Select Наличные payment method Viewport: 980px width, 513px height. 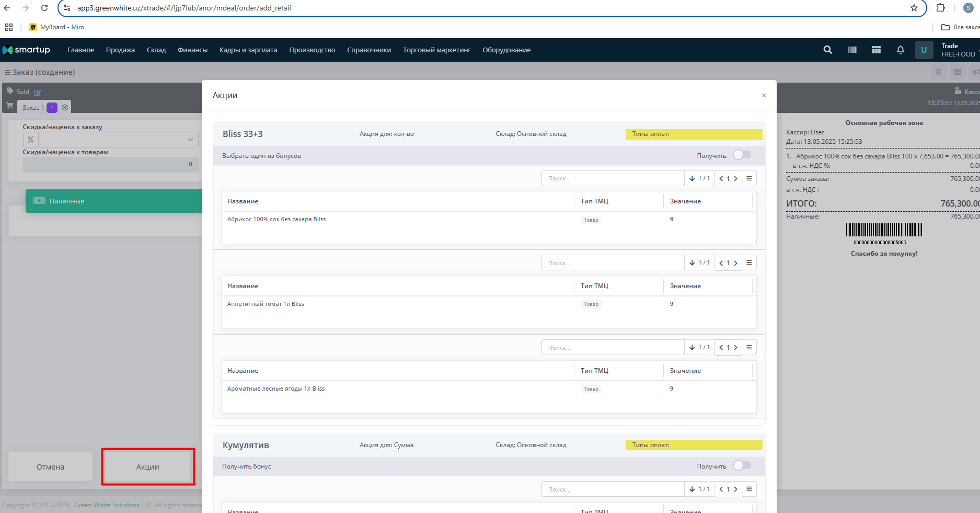point(113,201)
